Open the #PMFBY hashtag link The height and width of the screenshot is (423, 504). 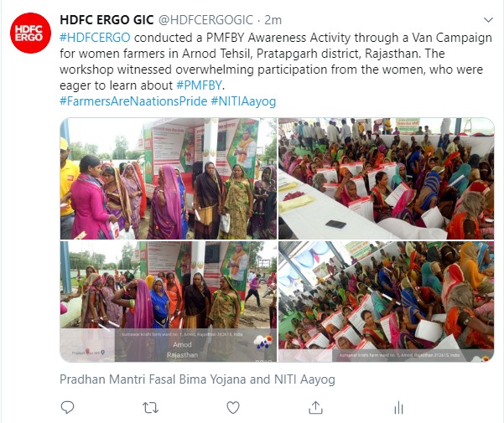click(200, 85)
